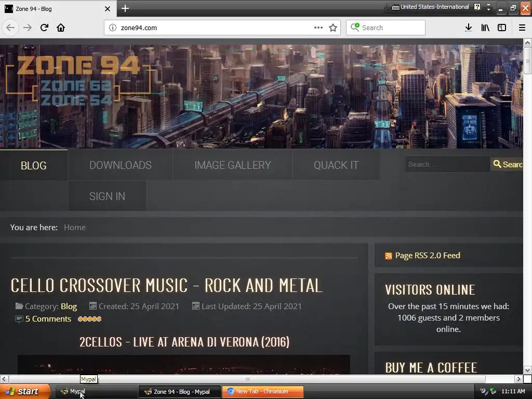
Task: Open the library bookmarks icon
Action: [x=485, y=28]
